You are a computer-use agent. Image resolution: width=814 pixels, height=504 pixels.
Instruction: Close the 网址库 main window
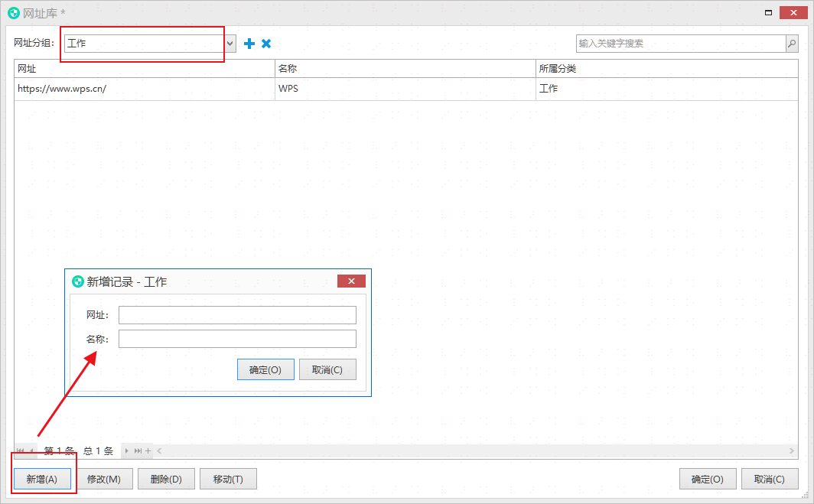point(794,13)
